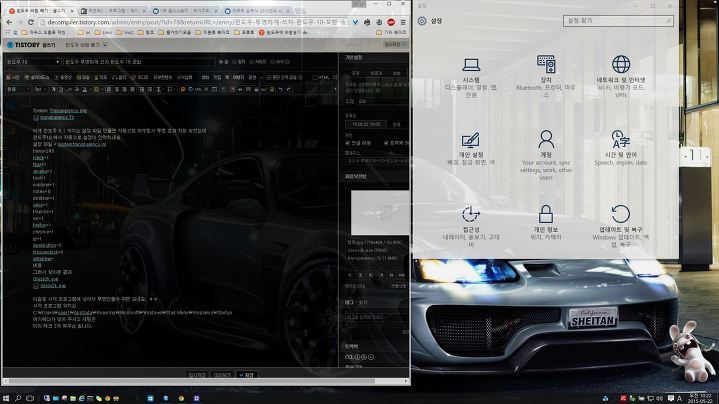Open the 개인 정보 (Privacy) settings category

tap(546, 223)
